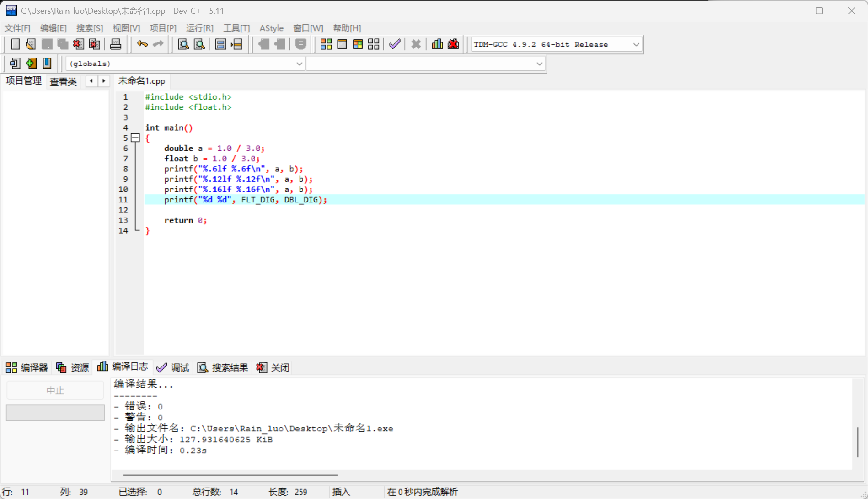Screen dimensions: 868x499
Task: Click the Insert snippet icon on second toolbar
Action: click(15, 64)
